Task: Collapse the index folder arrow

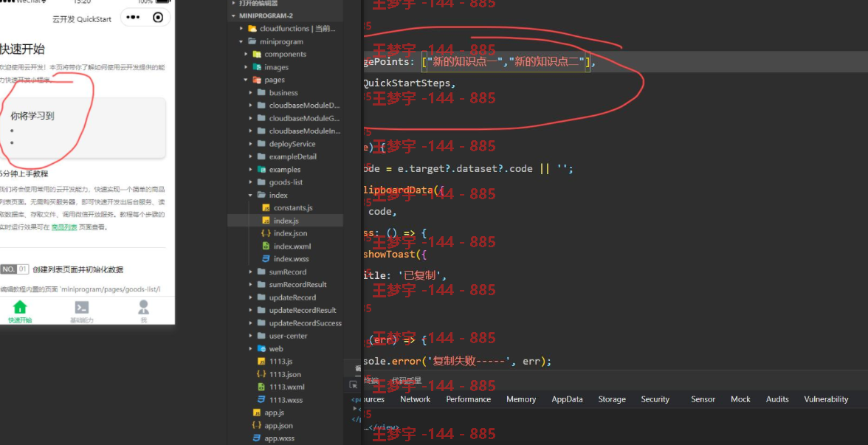Action: pyautogui.click(x=250, y=195)
